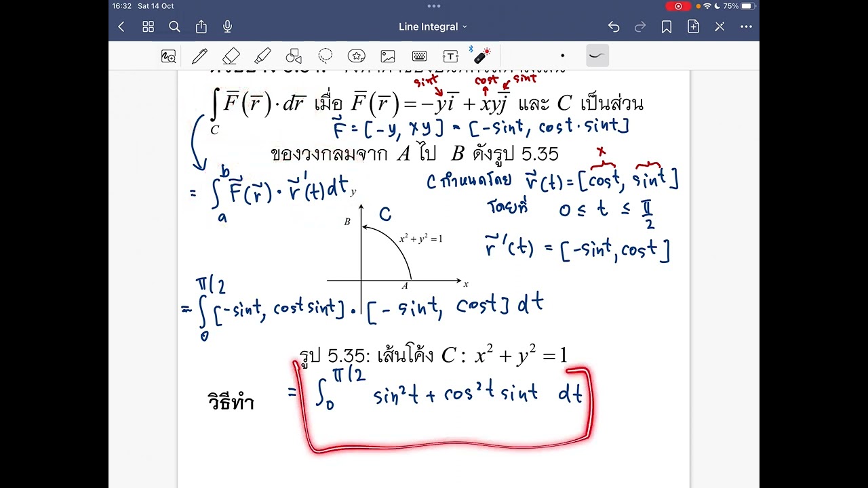
Task: Open search in the notebook
Action: tap(174, 27)
